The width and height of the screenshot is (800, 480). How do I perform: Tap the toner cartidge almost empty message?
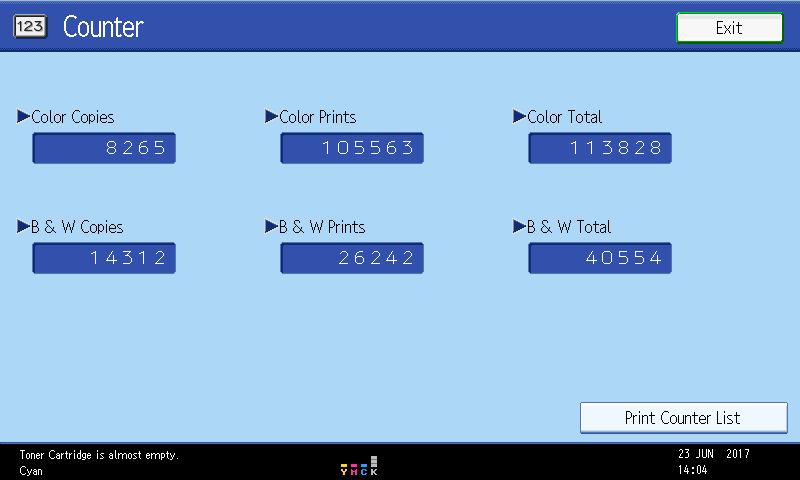click(x=99, y=455)
